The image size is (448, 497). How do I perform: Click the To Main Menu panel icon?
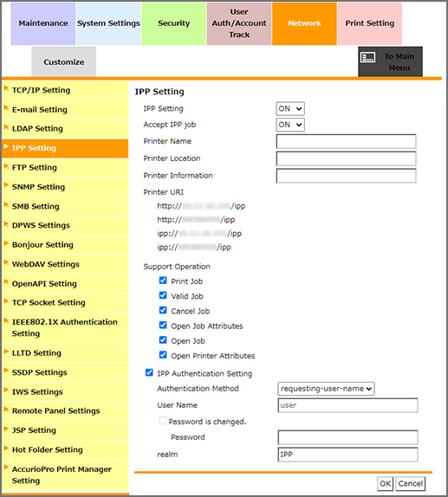pyautogui.click(x=368, y=57)
